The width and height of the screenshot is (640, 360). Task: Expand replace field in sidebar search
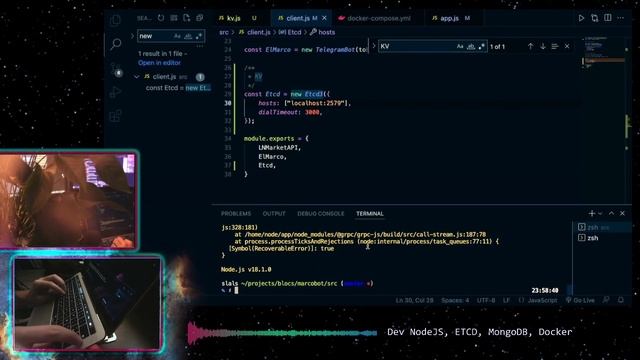click(132, 36)
